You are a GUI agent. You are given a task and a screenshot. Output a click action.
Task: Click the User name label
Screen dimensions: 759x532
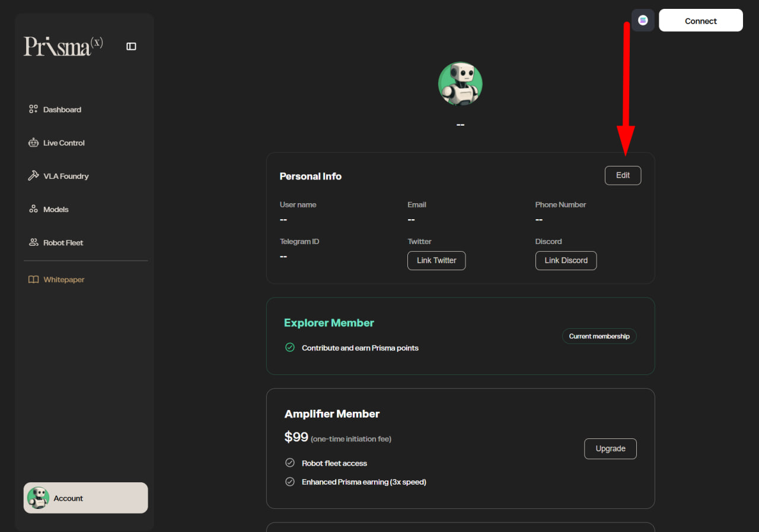pyautogui.click(x=298, y=204)
